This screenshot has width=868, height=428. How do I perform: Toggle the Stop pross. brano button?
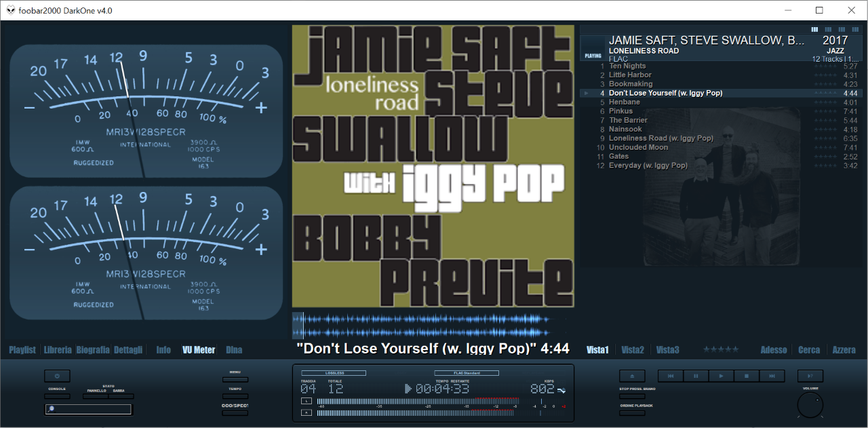632,396
